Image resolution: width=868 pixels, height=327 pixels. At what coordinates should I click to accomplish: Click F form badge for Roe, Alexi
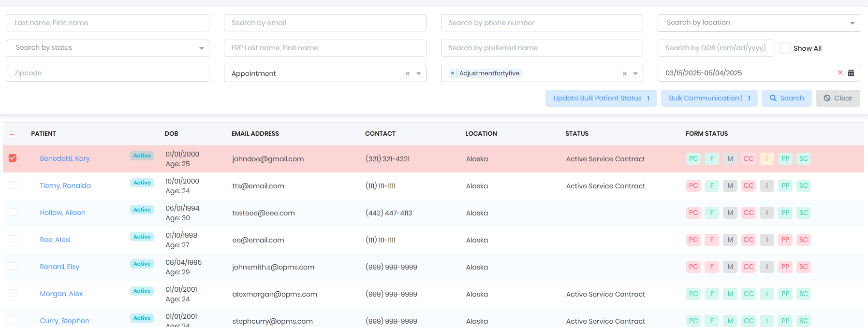pyautogui.click(x=712, y=240)
